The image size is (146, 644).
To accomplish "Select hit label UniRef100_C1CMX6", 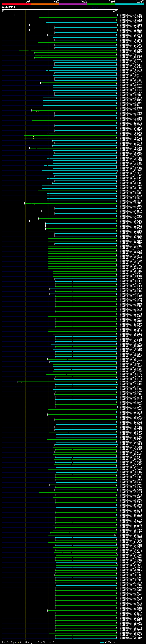I will coord(131,618).
